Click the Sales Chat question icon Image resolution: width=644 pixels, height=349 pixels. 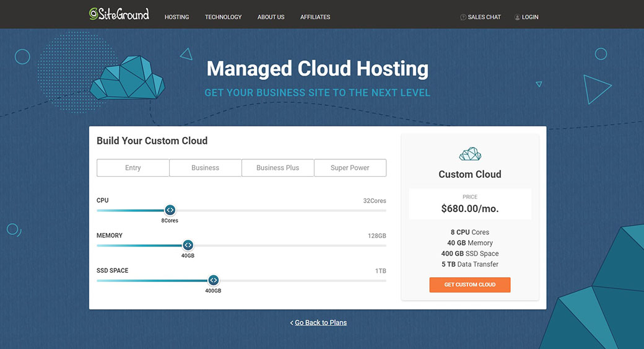(463, 17)
